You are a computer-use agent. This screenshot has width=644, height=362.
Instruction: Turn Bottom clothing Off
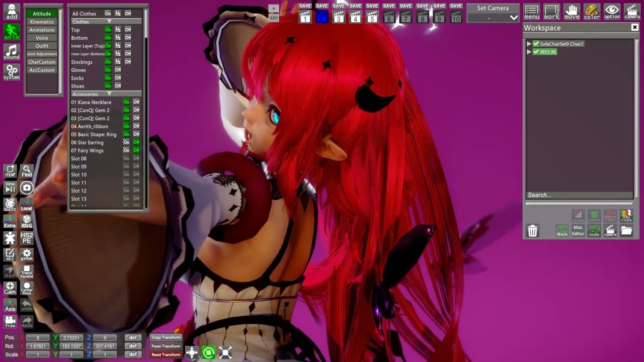point(128,38)
